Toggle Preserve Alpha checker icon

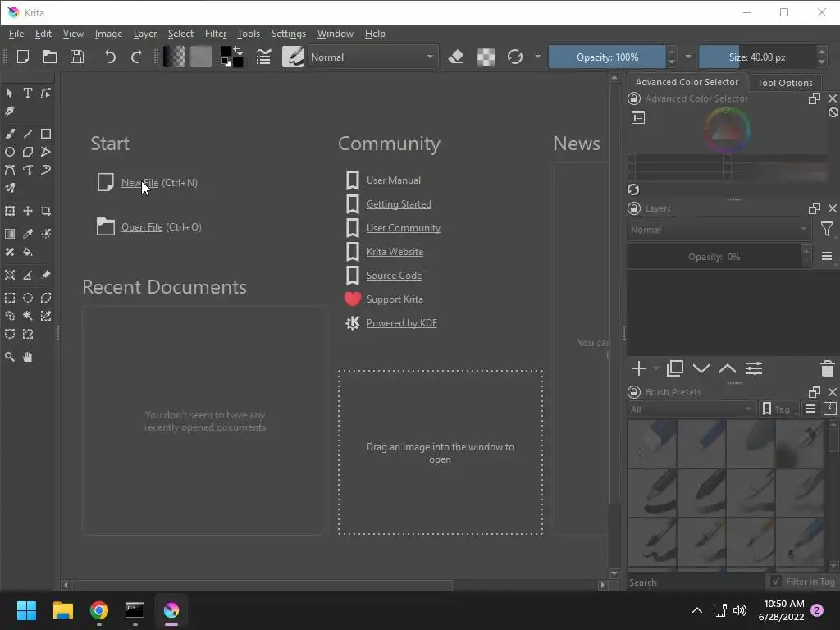click(x=486, y=57)
